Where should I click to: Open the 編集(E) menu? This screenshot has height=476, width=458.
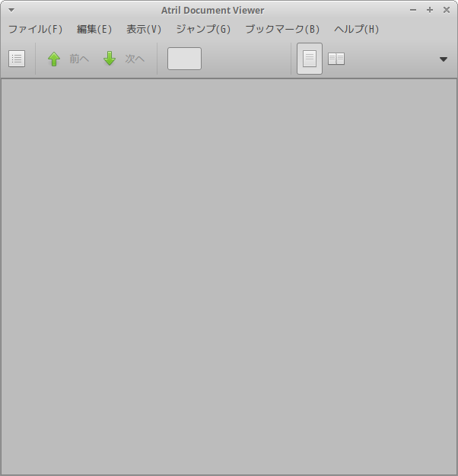pyautogui.click(x=94, y=29)
